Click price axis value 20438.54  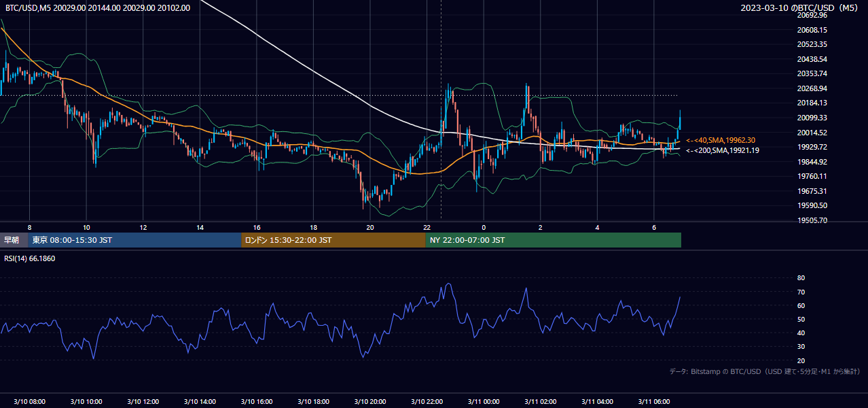point(812,59)
